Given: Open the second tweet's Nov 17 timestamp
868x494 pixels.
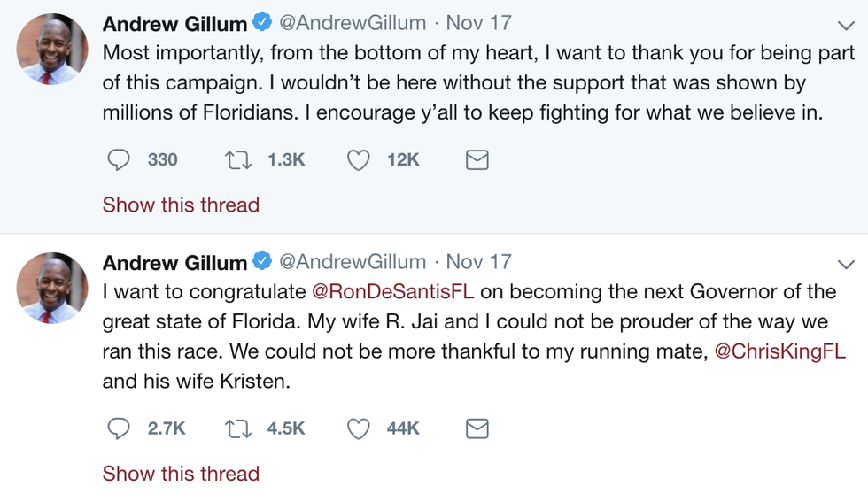Looking at the screenshot, I should coord(478,262).
